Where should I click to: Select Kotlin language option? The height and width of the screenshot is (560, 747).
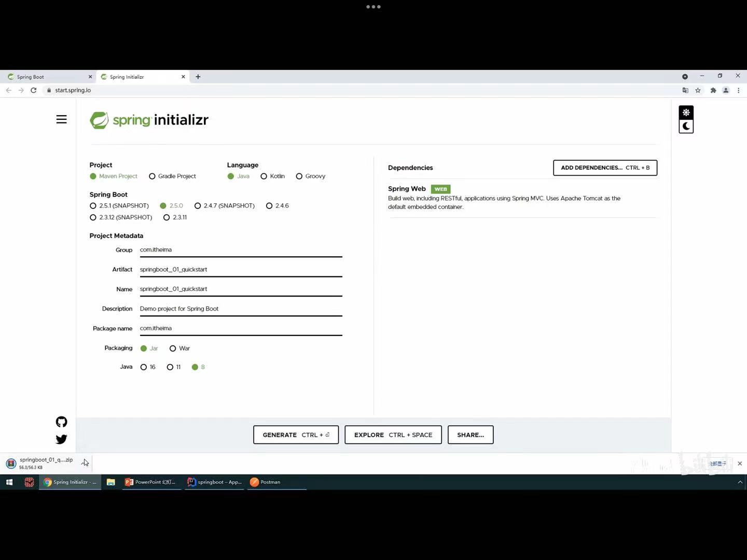coord(264,176)
